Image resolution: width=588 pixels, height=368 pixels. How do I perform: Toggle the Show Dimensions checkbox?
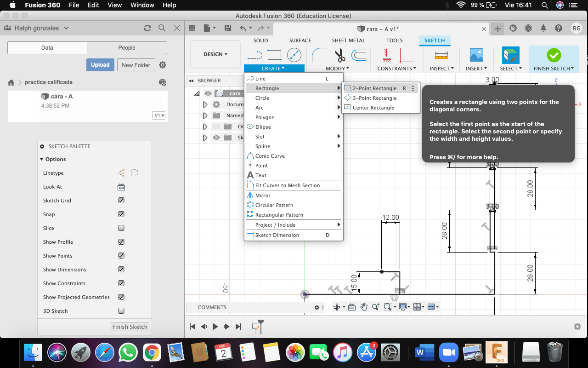[x=121, y=270]
